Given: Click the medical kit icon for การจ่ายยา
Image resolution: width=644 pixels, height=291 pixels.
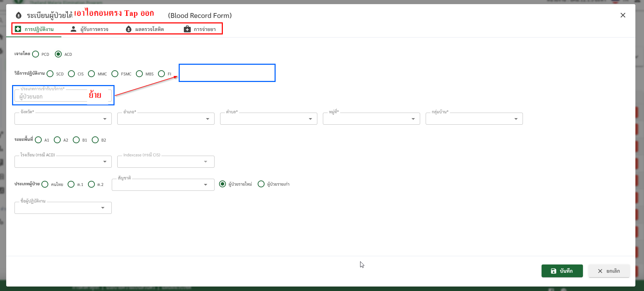Looking at the screenshot, I should point(187,29).
